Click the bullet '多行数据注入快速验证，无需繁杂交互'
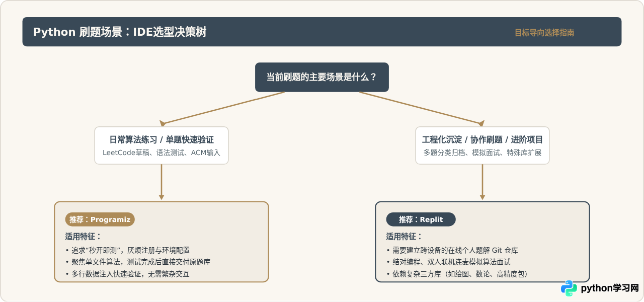Viewport: 644px width, 302px height. click(x=127, y=274)
